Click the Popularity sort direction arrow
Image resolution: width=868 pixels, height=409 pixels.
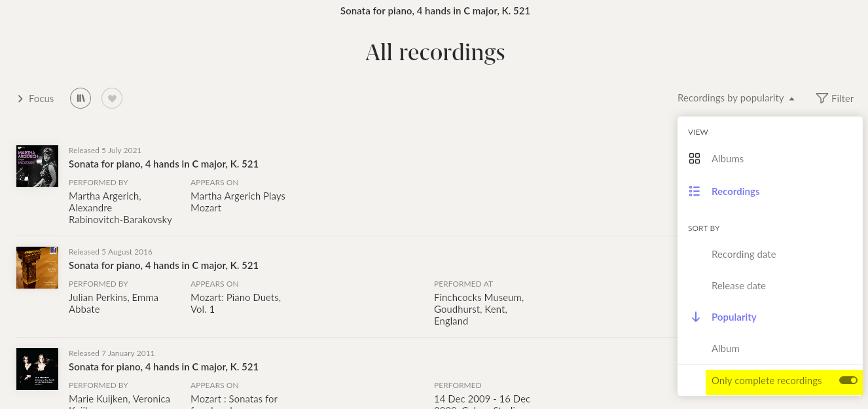pyautogui.click(x=695, y=317)
